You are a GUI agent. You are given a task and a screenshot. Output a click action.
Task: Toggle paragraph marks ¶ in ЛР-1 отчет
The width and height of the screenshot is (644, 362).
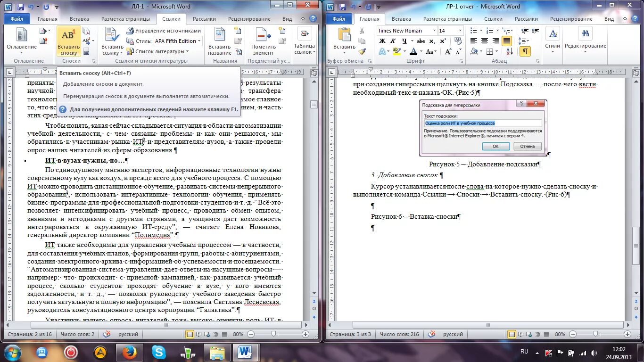tap(525, 51)
